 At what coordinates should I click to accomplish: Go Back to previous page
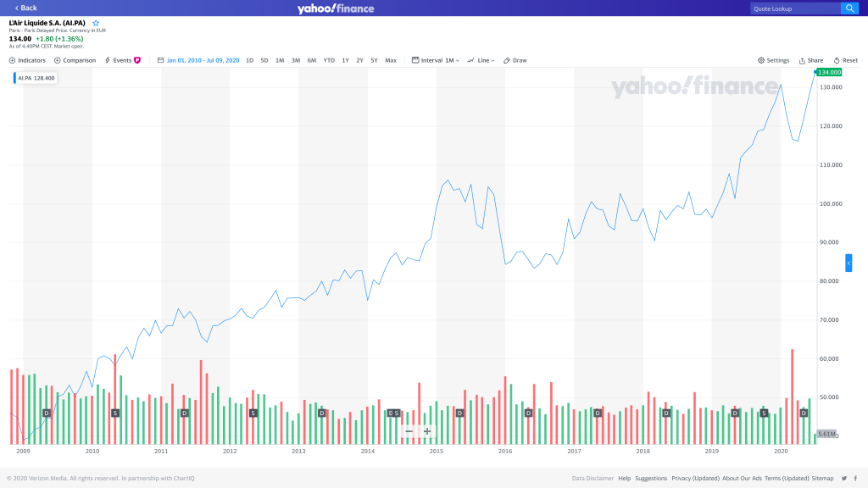tap(25, 8)
